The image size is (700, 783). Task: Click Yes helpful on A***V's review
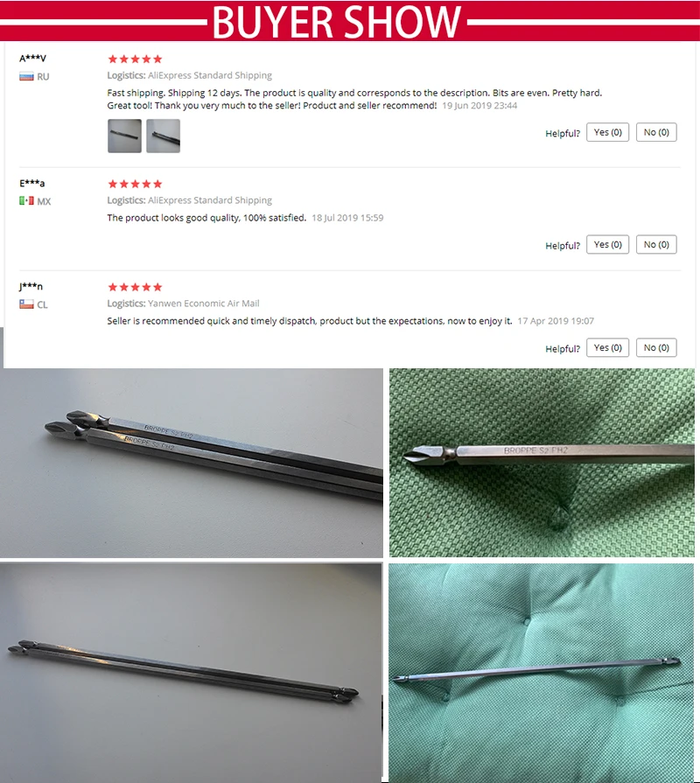point(607,132)
